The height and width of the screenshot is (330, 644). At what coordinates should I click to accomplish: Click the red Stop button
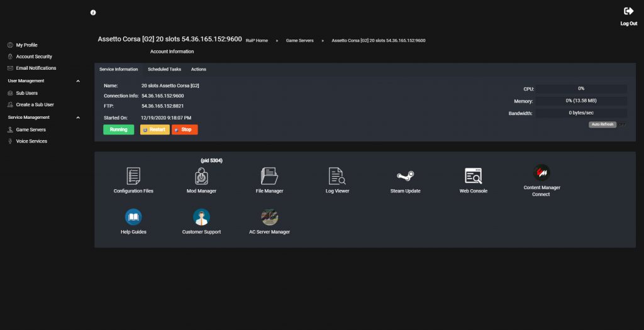(185, 129)
